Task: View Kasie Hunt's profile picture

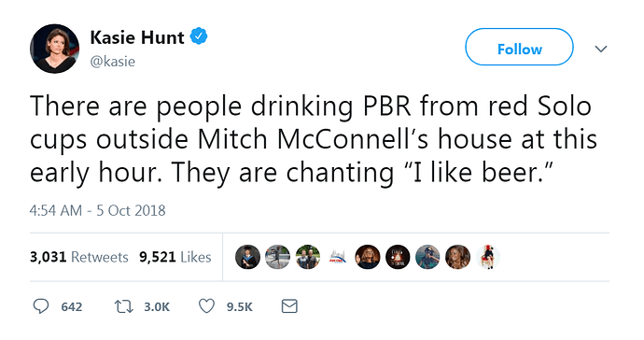Action: pyautogui.click(x=55, y=49)
